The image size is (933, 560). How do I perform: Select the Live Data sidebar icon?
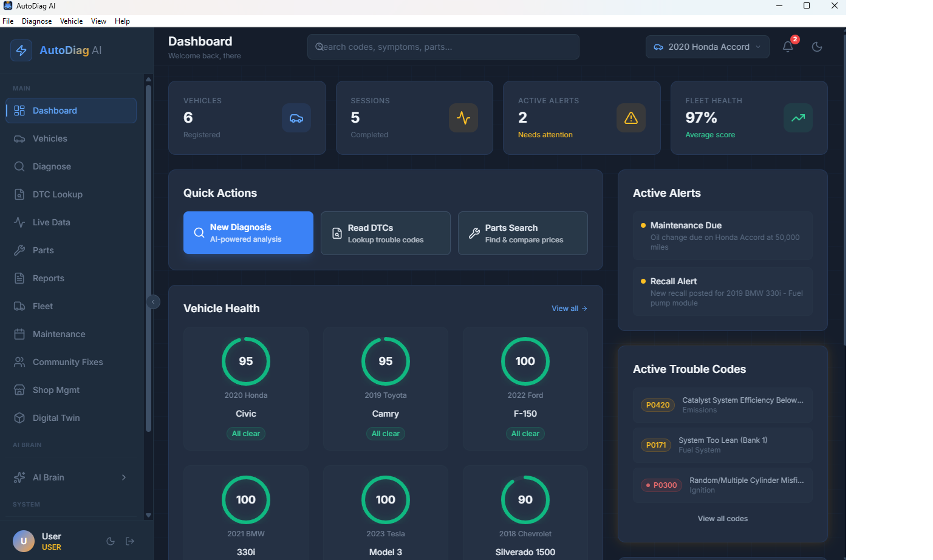[x=20, y=222]
